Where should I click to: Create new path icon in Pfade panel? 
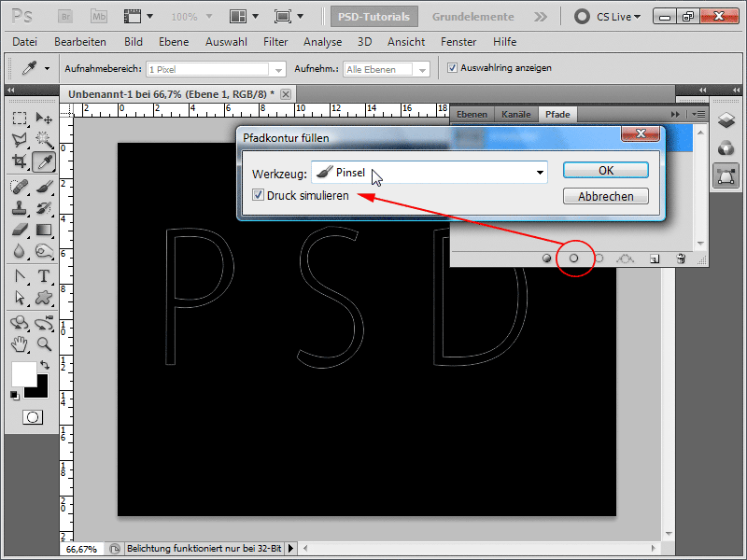click(x=655, y=259)
